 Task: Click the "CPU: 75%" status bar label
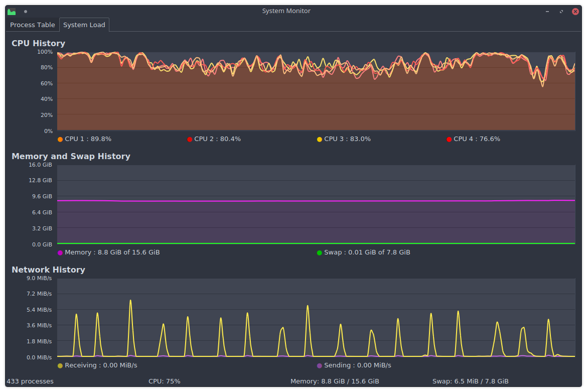[164, 381]
